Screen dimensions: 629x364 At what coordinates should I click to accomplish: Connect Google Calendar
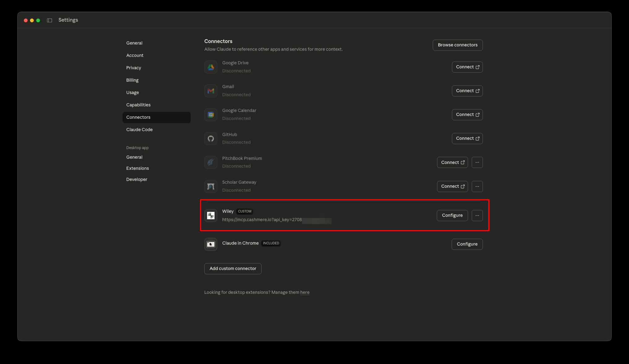(467, 115)
